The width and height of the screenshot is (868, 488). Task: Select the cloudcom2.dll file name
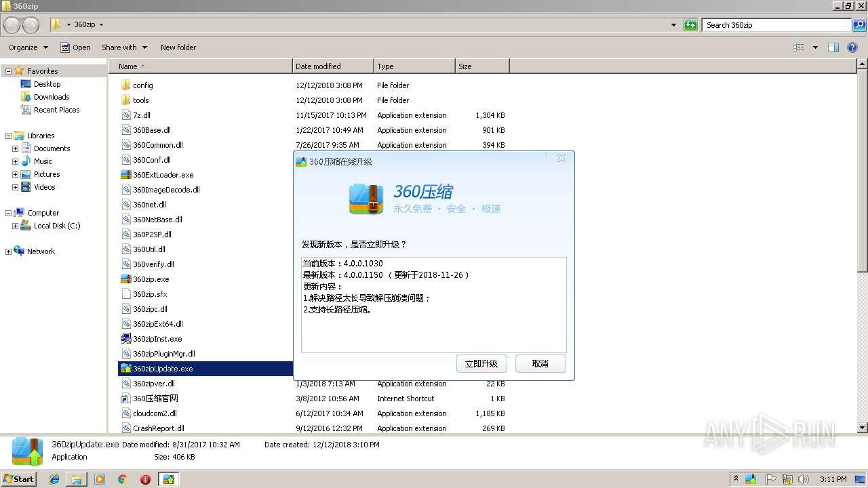155,413
